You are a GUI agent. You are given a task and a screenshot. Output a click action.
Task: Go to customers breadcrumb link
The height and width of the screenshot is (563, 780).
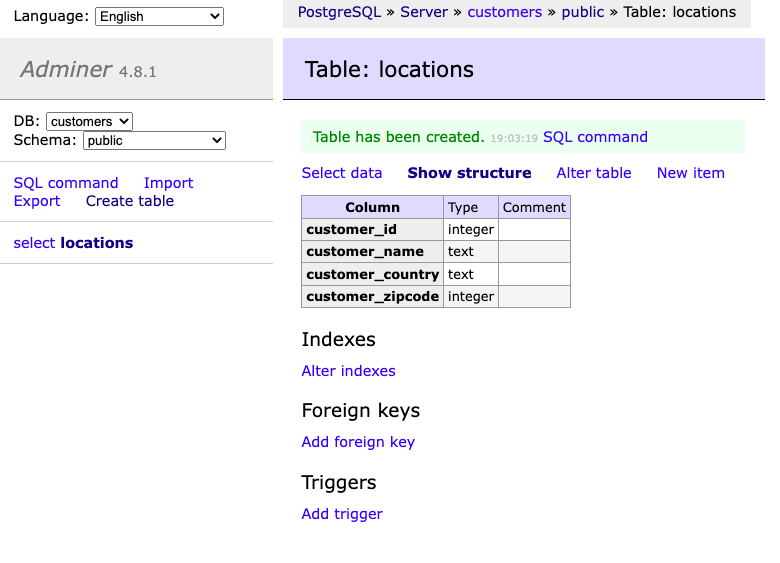point(504,12)
